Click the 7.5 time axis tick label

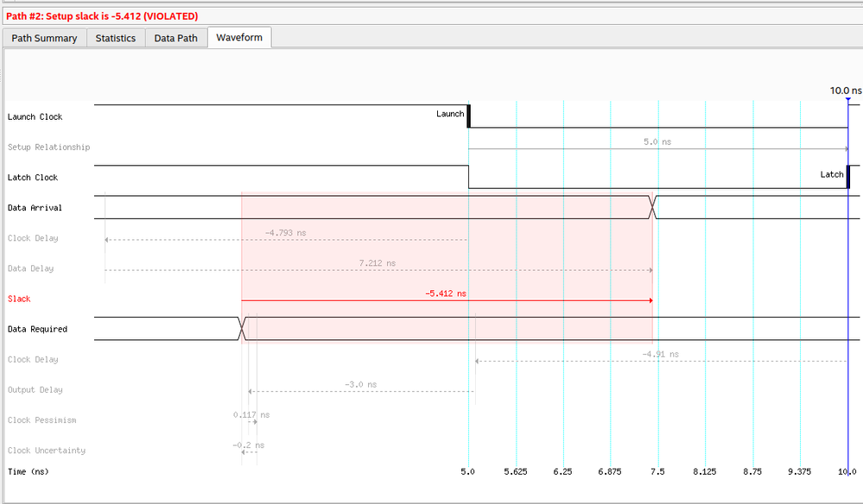click(x=657, y=471)
